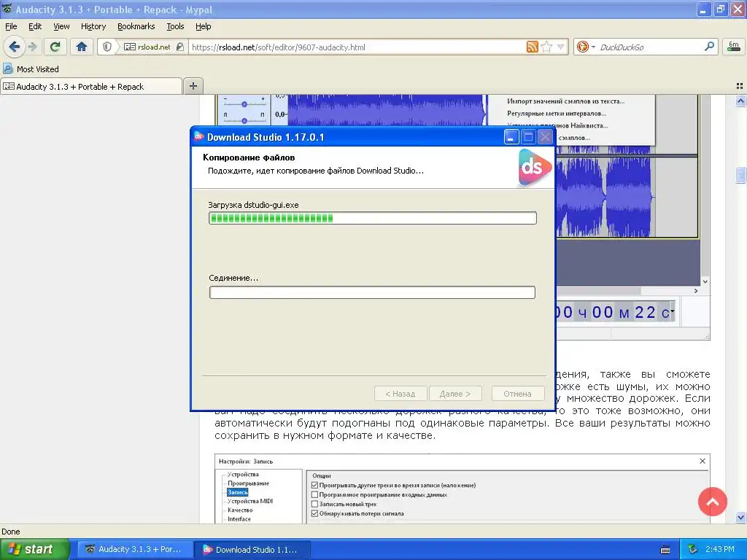
Task: Select Устройства MIDI in settings tree
Action: tap(250, 501)
